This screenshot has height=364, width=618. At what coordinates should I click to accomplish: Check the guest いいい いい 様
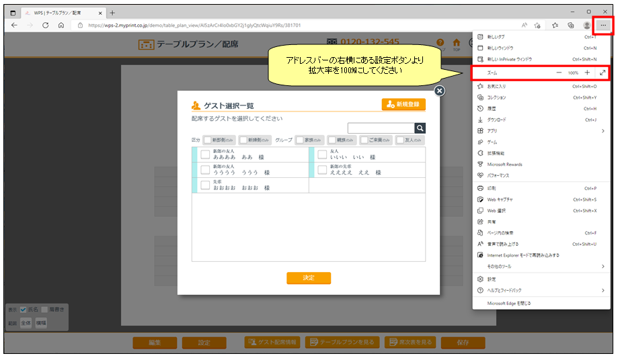tap(322, 154)
